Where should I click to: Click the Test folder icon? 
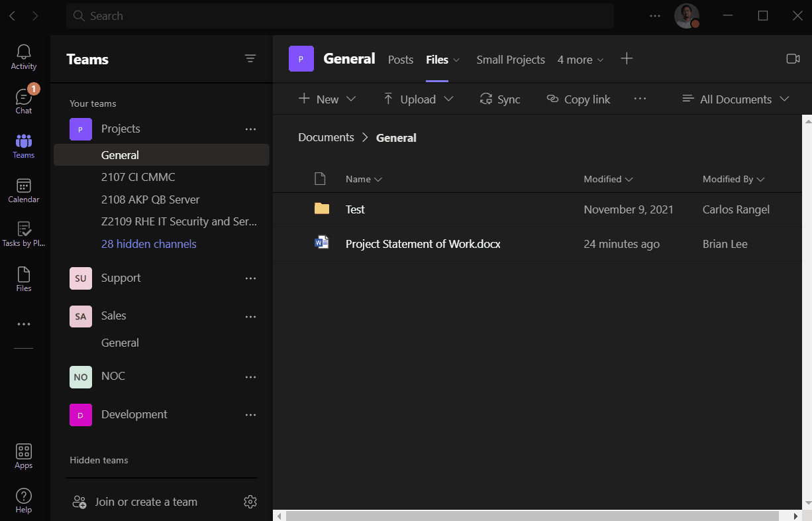click(x=321, y=209)
